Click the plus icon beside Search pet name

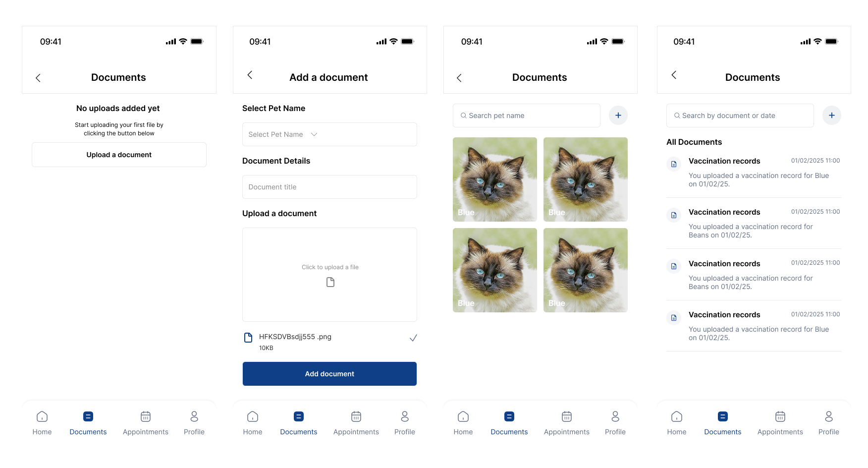(x=618, y=116)
